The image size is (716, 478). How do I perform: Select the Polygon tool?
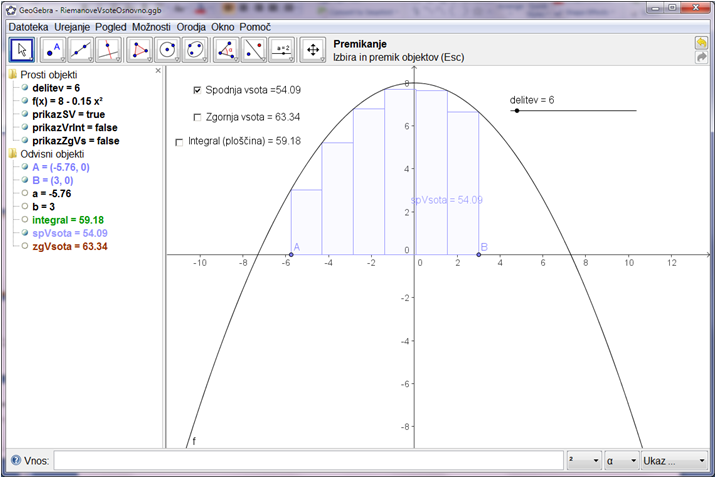point(139,50)
